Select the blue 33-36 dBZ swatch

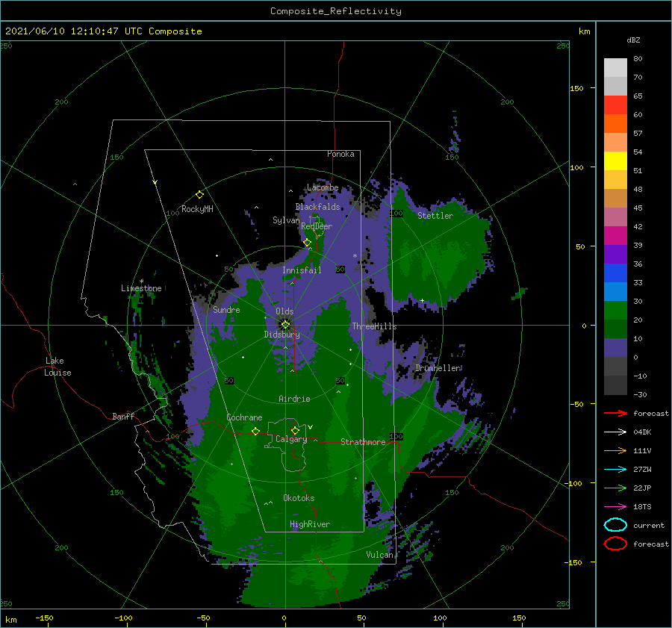pos(615,273)
